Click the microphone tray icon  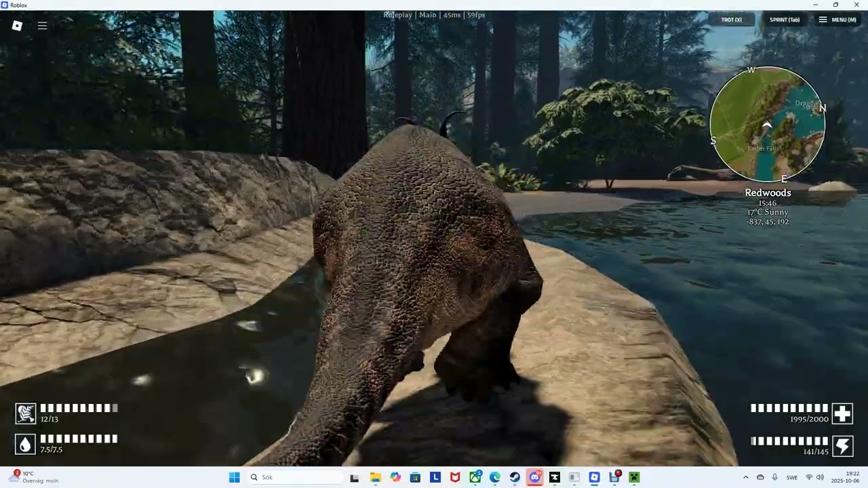(x=775, y=477)
